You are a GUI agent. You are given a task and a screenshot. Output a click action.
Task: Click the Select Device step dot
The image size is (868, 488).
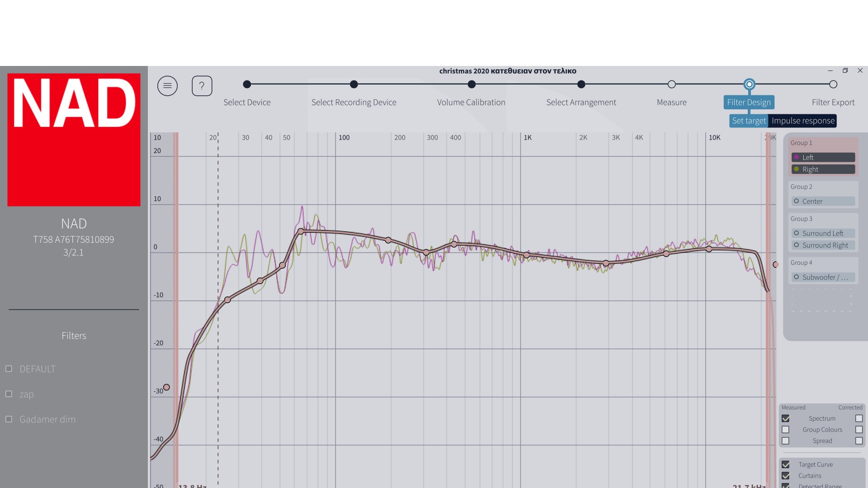[247, 84]
